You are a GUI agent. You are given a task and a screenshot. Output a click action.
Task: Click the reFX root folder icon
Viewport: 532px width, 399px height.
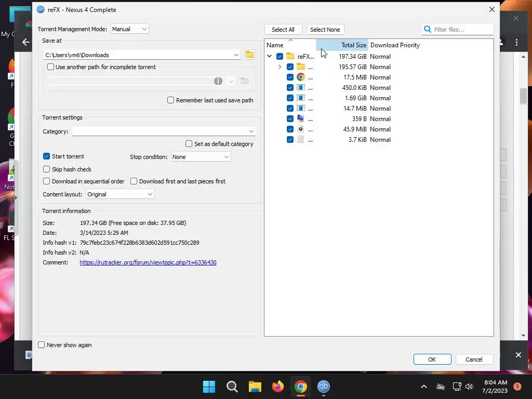[x=290, y=56]
